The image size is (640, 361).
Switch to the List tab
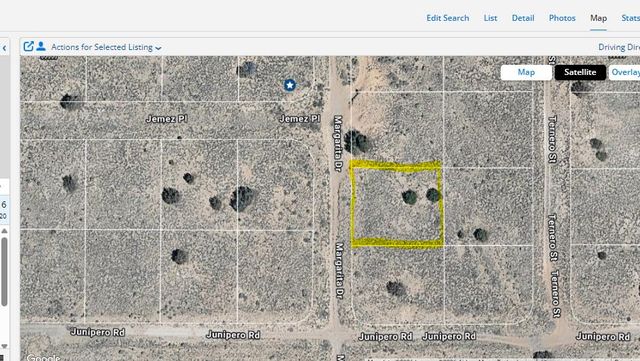click(490, 18)
